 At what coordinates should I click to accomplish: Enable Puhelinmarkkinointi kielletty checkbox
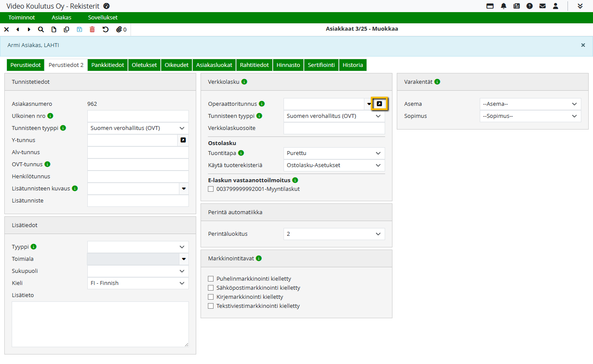[211, 279]
